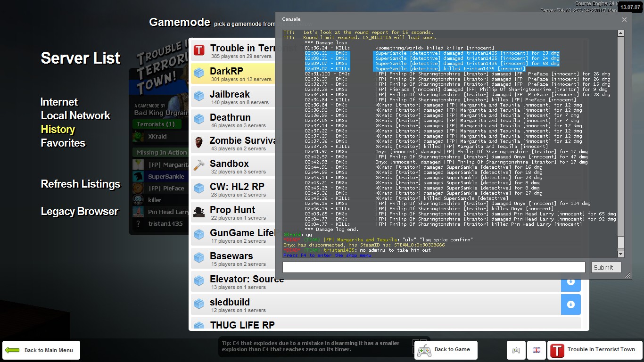Image resolution: width=644 pixels, height=362 pixels.
Task: Switch to Local Network servers
Action: point(75,115)
